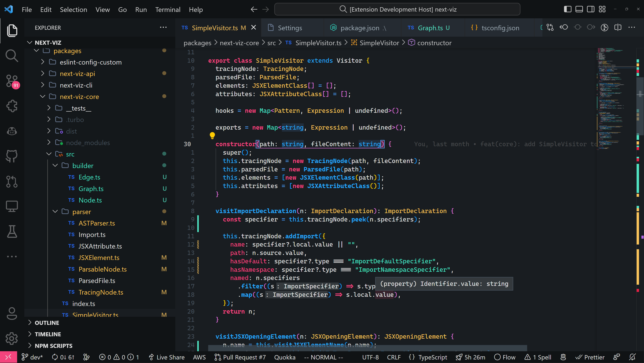Screen dimensions: 644x363
Task: Open editor More Actions menu
Action: pyautogui.click(x=632, y=28)
